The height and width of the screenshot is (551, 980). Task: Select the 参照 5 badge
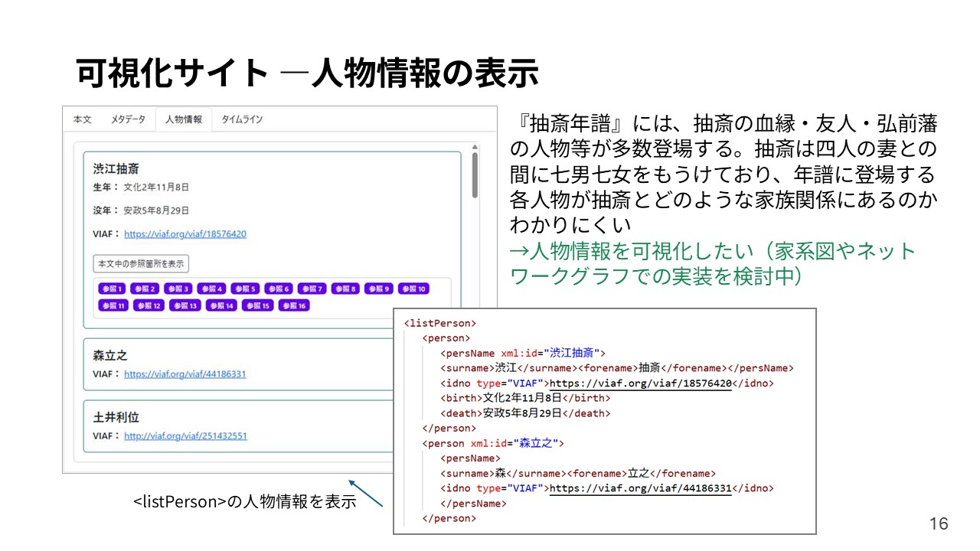coord(245,289)
